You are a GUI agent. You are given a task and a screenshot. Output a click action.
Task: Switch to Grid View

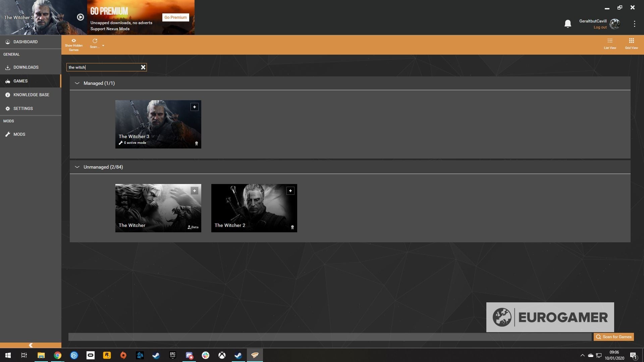click(x=631, y=44)
